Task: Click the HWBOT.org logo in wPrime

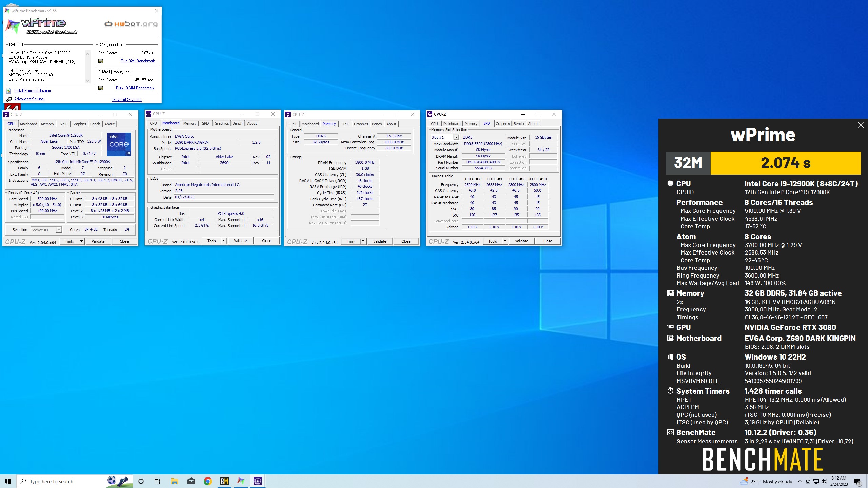Action: pyautogui.click(x=131, y=24)
